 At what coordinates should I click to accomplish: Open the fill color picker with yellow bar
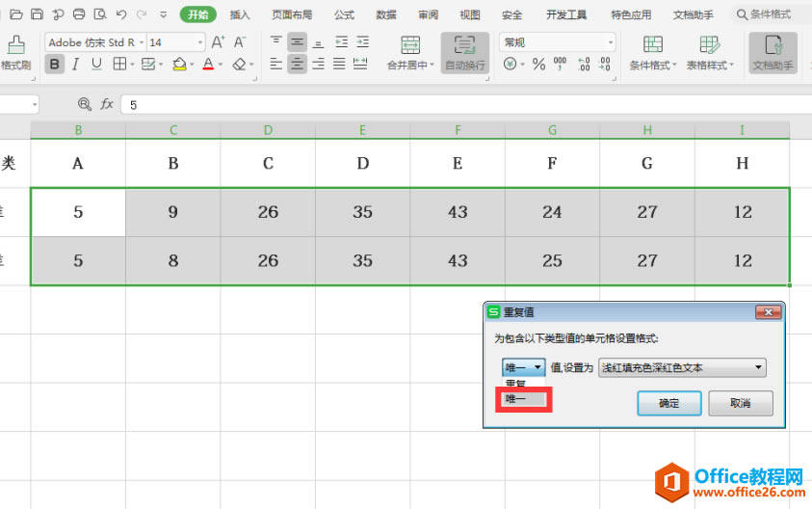[x=179, y=65]
